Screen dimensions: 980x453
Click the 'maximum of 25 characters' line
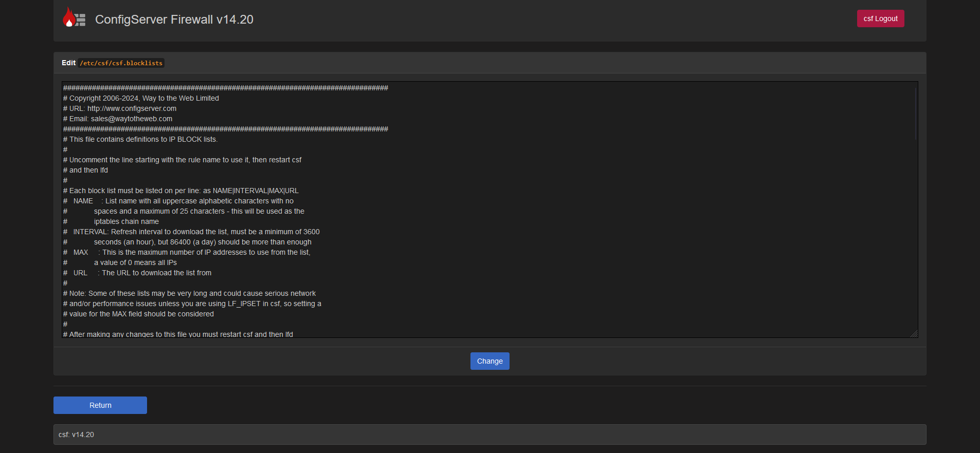(184, 211)
